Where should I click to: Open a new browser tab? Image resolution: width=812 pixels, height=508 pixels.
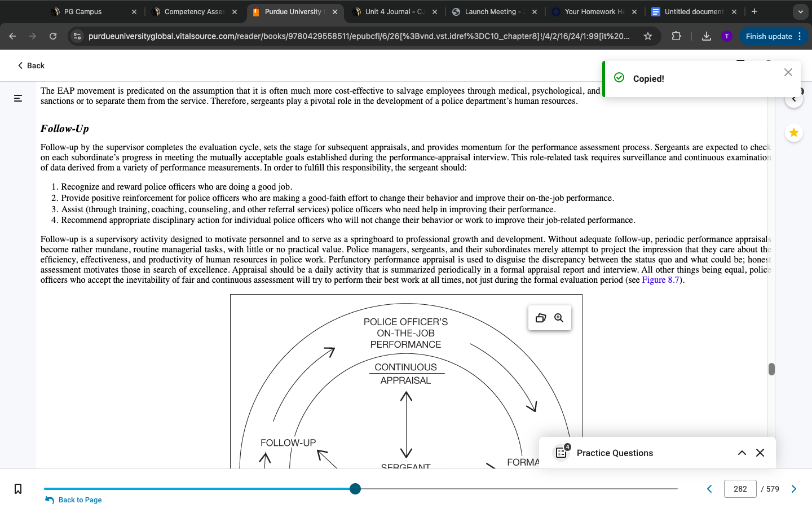[x=754, y=11]
